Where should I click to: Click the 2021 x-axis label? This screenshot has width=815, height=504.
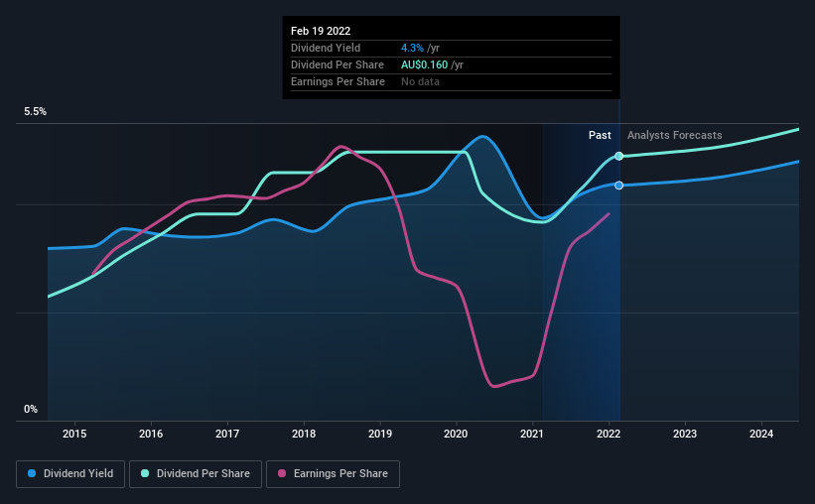point(532,434)
